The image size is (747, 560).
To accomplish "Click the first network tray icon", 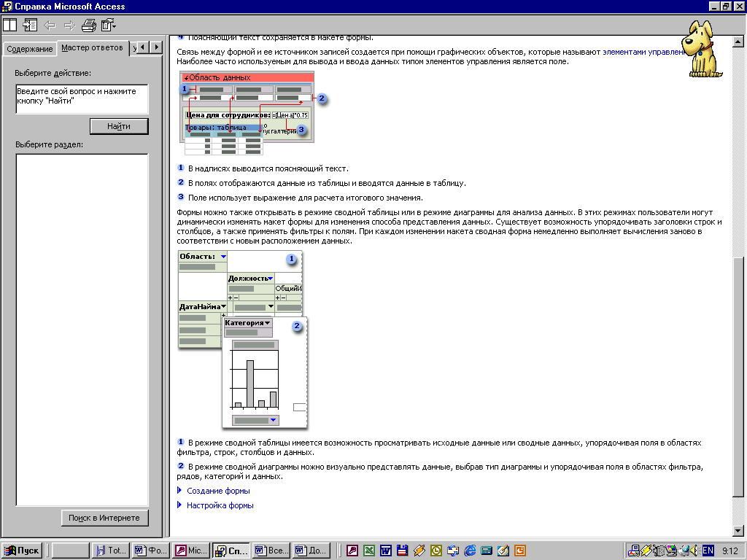I will [634, 551].
